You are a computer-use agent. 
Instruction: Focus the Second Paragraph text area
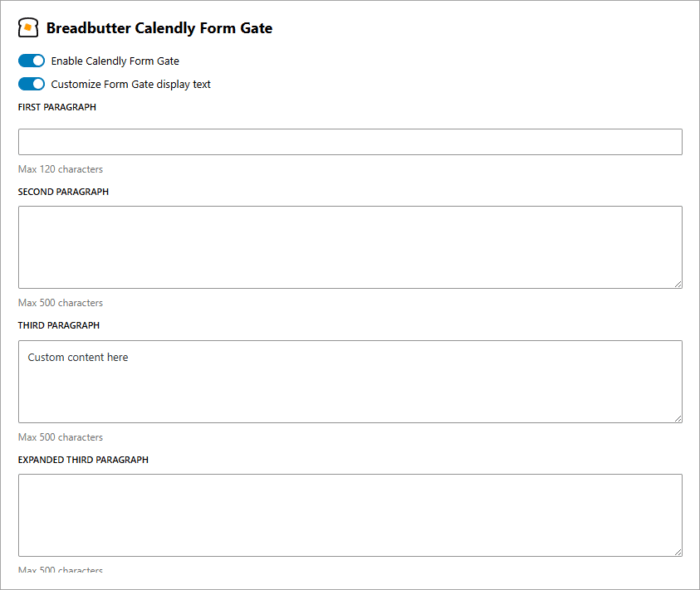click(350, 247)
